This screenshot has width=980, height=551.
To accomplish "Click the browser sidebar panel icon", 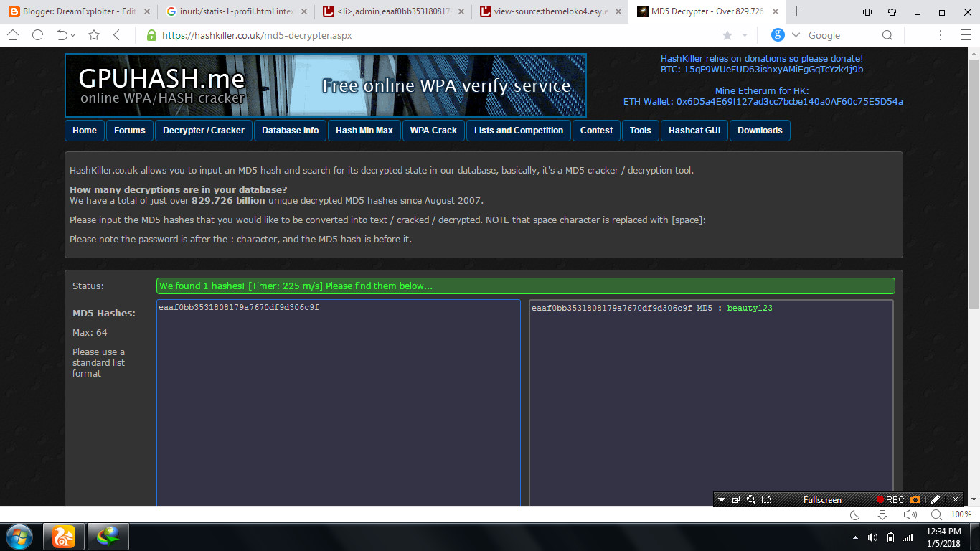I will [867, 11].
